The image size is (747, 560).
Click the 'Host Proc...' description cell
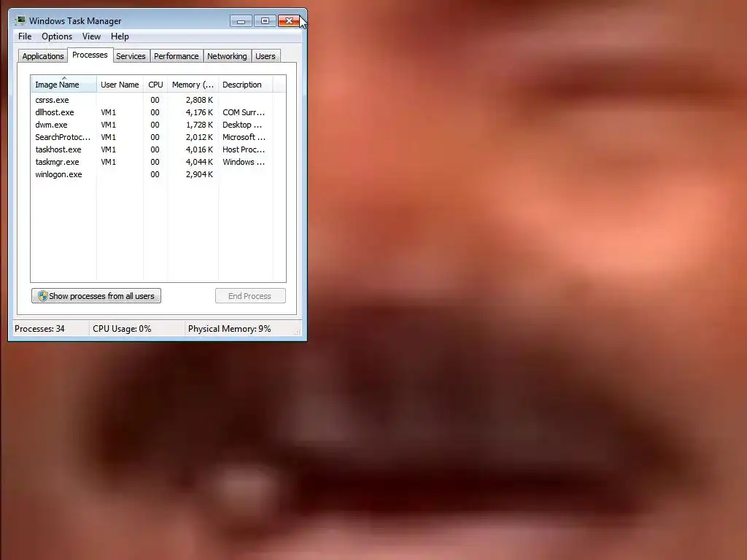coord(244,149)
